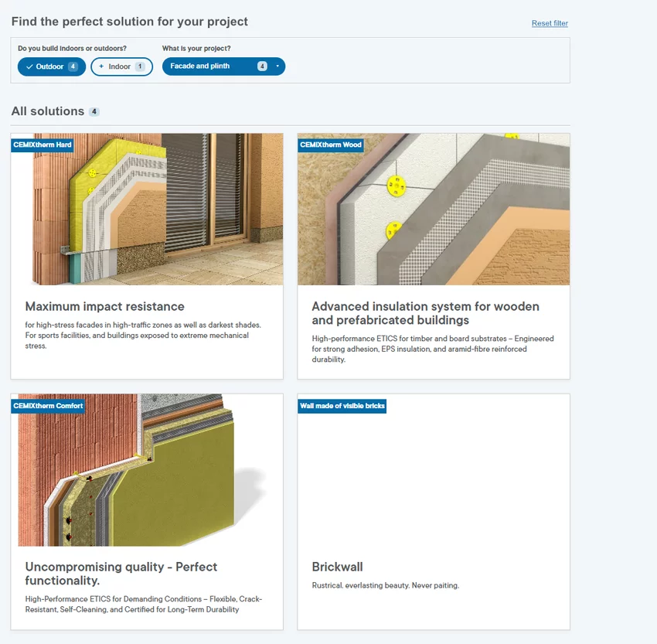Click the 'All solutions' heading

click(x=48, y=111)
